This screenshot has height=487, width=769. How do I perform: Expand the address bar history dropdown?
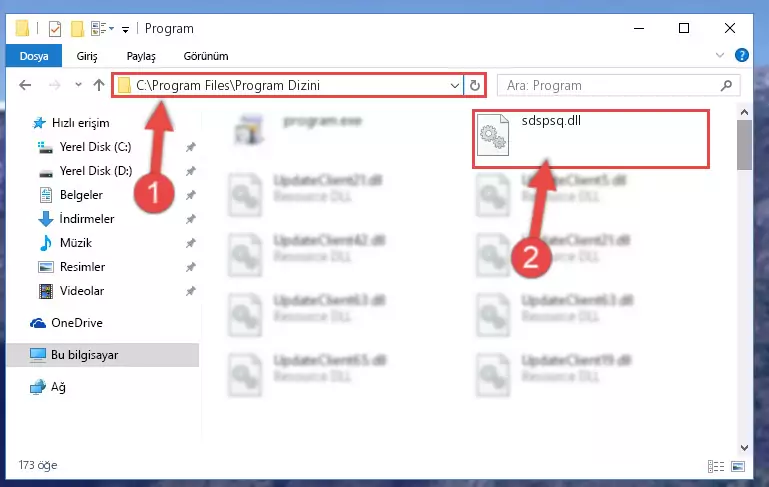coord(455,85)
